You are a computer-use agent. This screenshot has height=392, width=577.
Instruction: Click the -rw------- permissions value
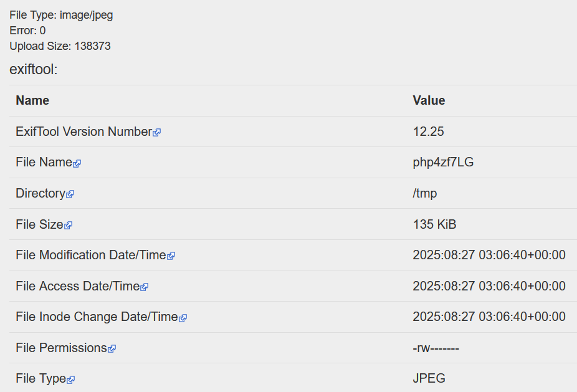tap(436, 348)
